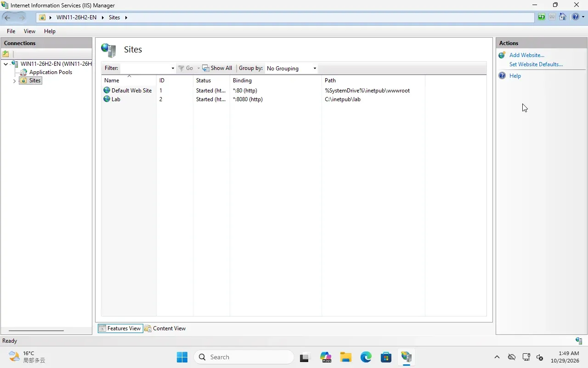588x368 pixels.
Task: Click the Go filter button
Action: pyautogui.click(x=186, y=68)
